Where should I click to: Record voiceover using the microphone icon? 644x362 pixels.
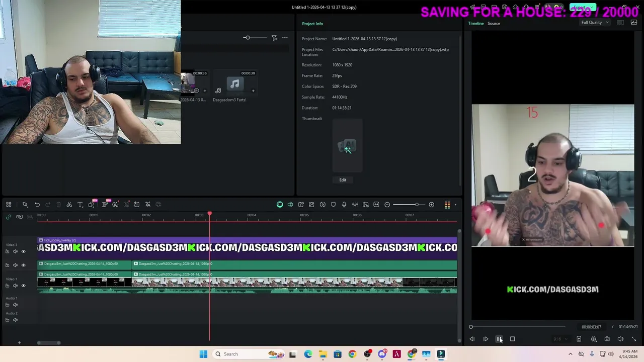344,205
